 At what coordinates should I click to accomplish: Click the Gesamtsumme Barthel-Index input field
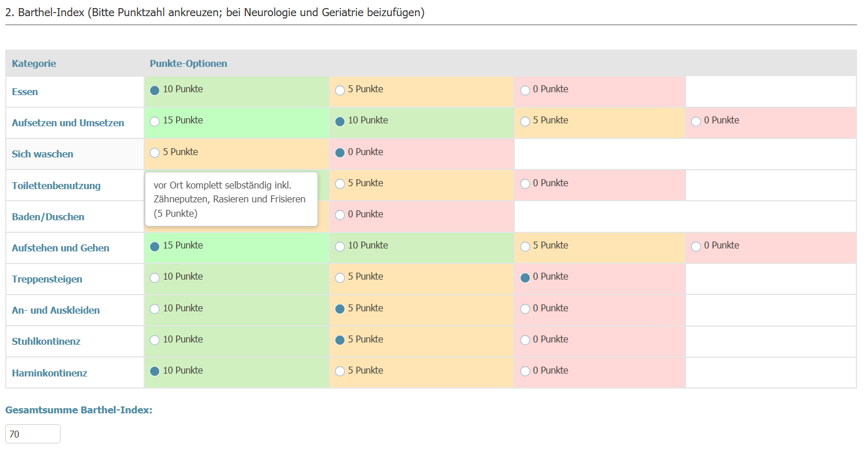[x=33, y=434]
